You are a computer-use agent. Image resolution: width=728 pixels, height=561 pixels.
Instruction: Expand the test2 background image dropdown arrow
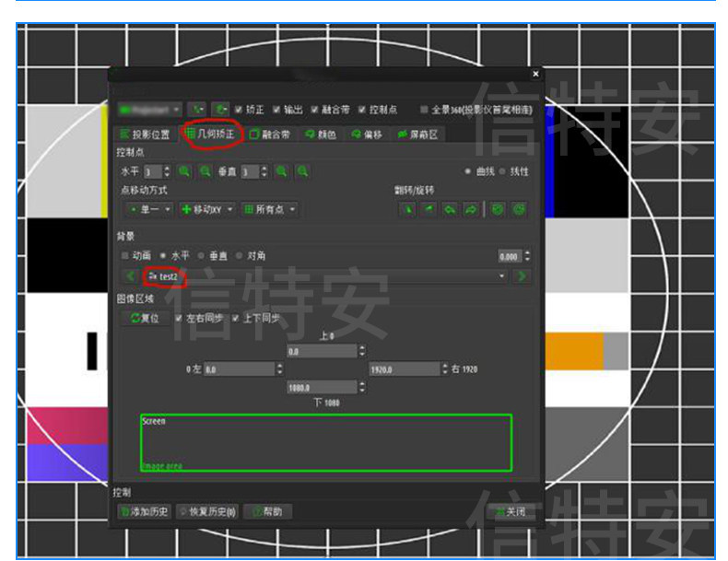coord(501,276)
